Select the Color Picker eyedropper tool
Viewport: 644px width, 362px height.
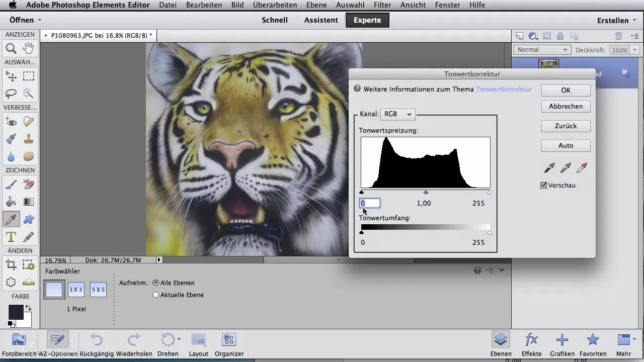11,219
